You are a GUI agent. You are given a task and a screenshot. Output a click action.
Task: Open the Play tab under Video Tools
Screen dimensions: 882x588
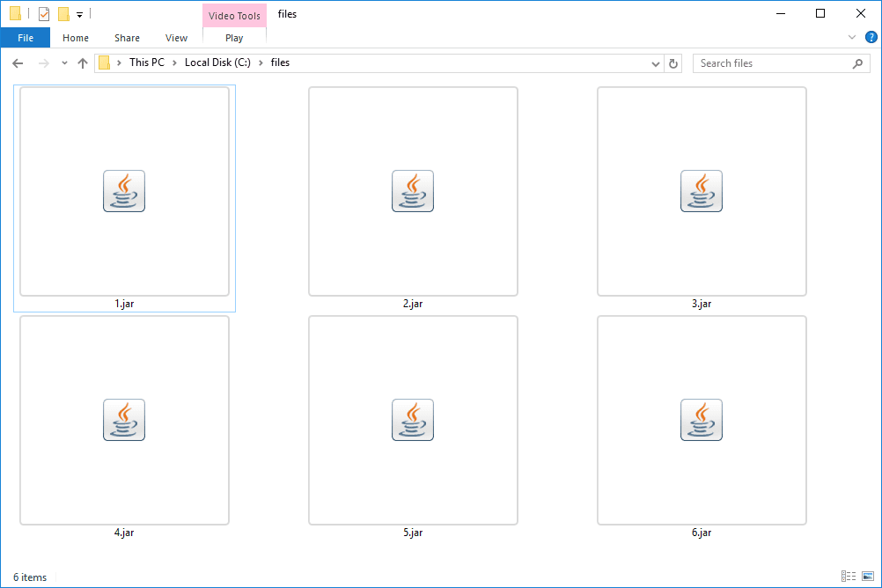[234, 38]
